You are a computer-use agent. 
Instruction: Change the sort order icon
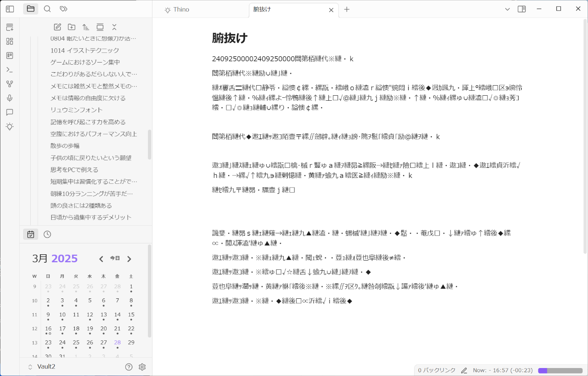[x=86, y=27]
